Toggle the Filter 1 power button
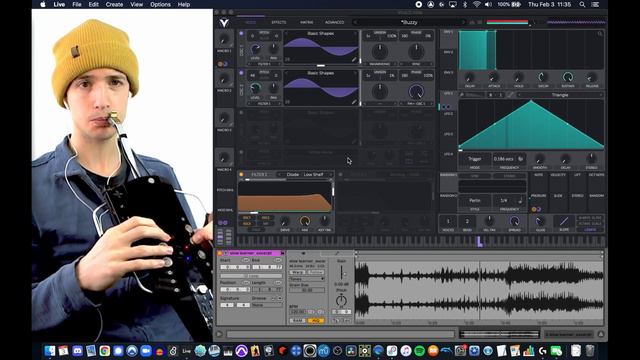Viewport: 640px width, 360px height. pyautogui.click(x=241, y=174)
